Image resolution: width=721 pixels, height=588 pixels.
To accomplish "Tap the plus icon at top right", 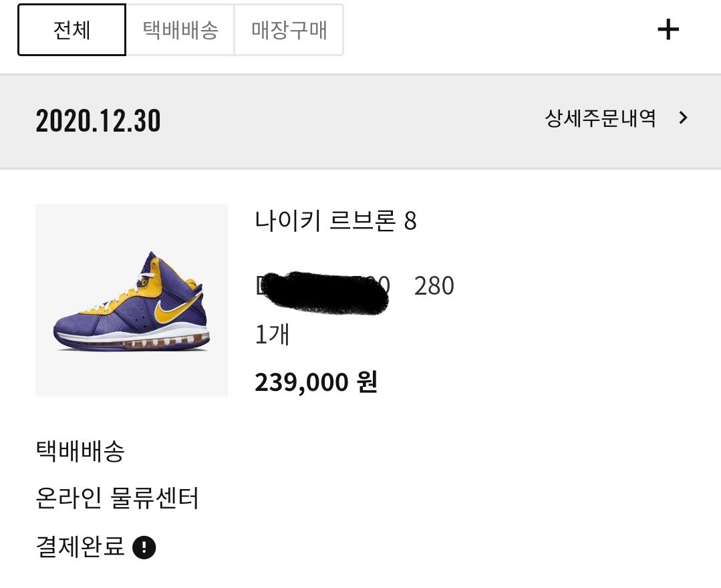I will pos(668,30).
